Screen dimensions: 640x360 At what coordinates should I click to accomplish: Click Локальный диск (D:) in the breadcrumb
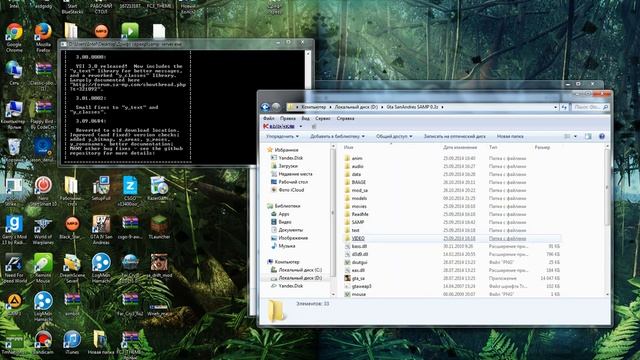coord(356,107)
